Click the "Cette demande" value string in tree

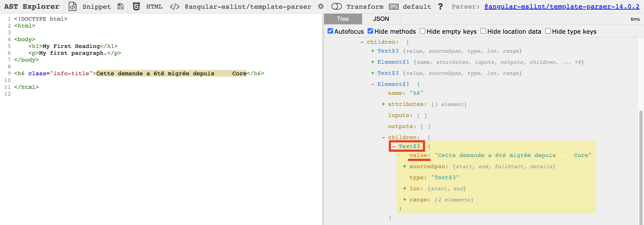pos(513,155)
